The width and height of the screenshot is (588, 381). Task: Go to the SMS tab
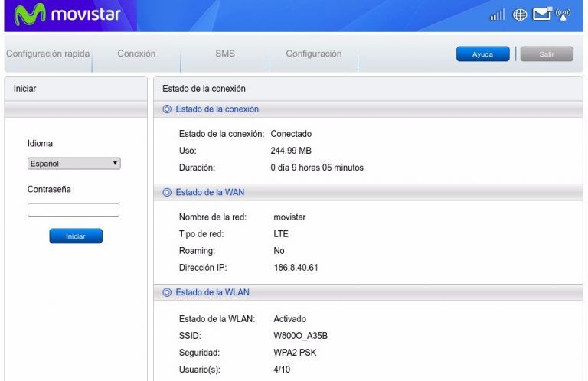click(225, 54)
